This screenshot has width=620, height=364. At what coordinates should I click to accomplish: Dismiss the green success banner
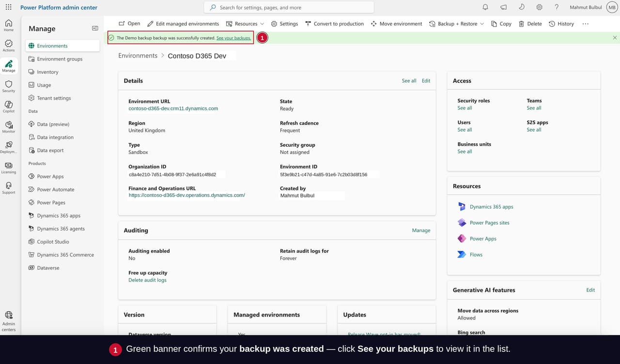click(615, 38)
